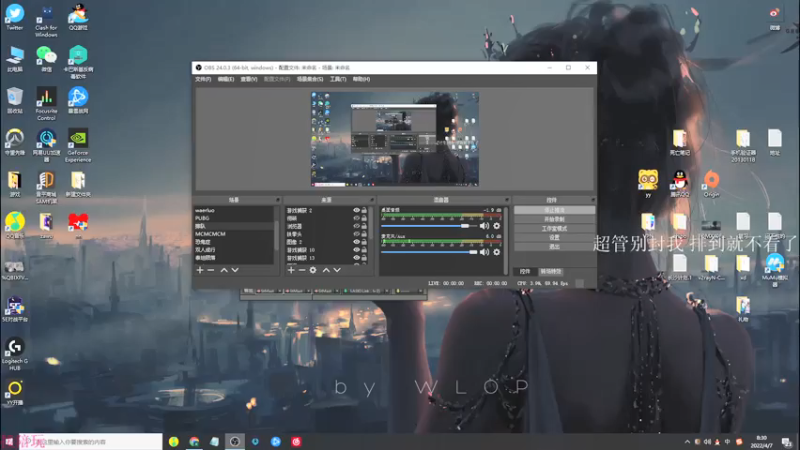Screen dimensions: 800x450
Task: Toggle visibility of second source row
Action: click(357, 218)
